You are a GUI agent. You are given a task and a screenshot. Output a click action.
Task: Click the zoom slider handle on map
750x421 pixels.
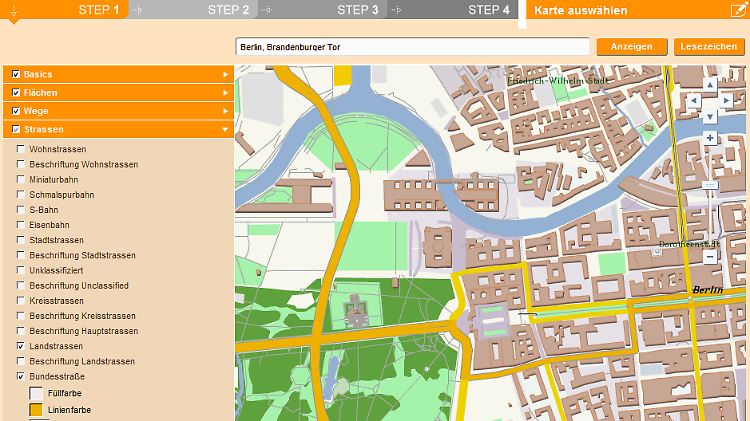710,185
